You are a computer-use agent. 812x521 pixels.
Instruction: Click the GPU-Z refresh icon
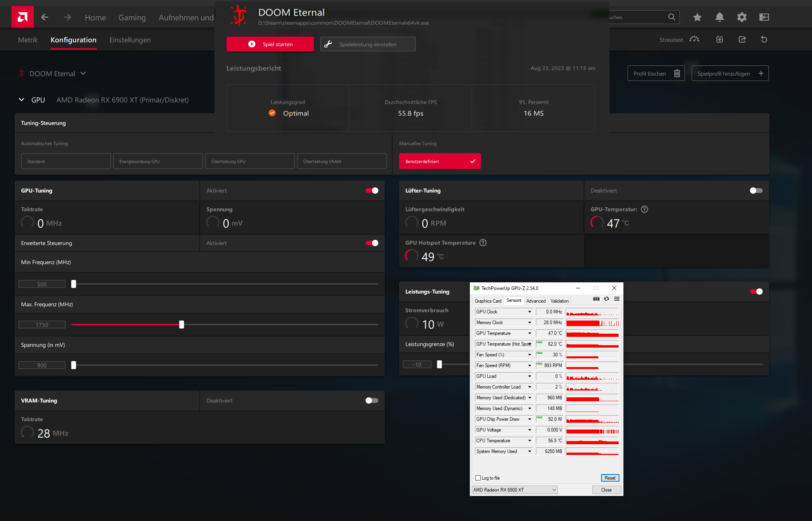tap(606, 299)
